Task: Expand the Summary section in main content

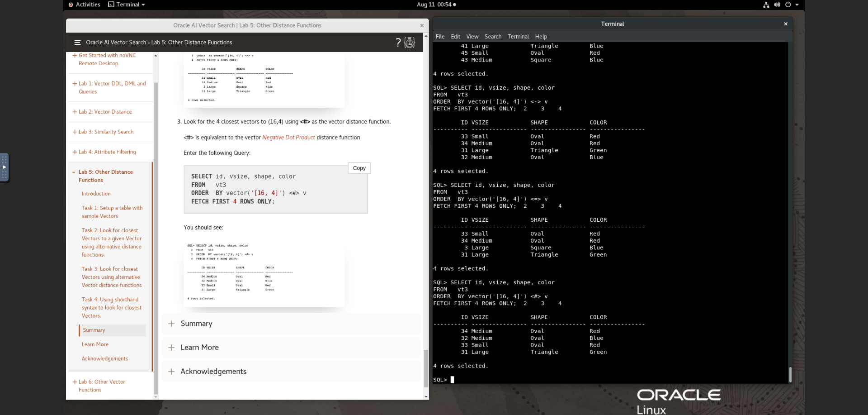Action: coord(291,324)
